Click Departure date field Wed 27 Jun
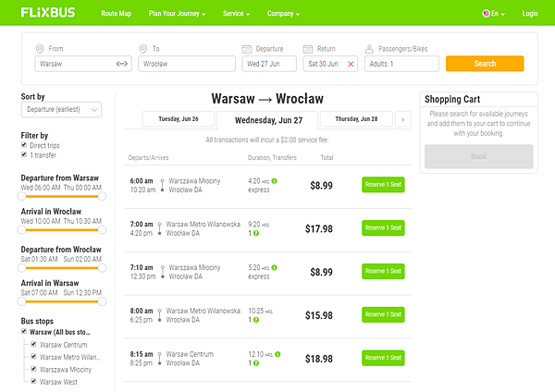The height and width of the screenshot is (392, 555). click(x=269, y=64)
